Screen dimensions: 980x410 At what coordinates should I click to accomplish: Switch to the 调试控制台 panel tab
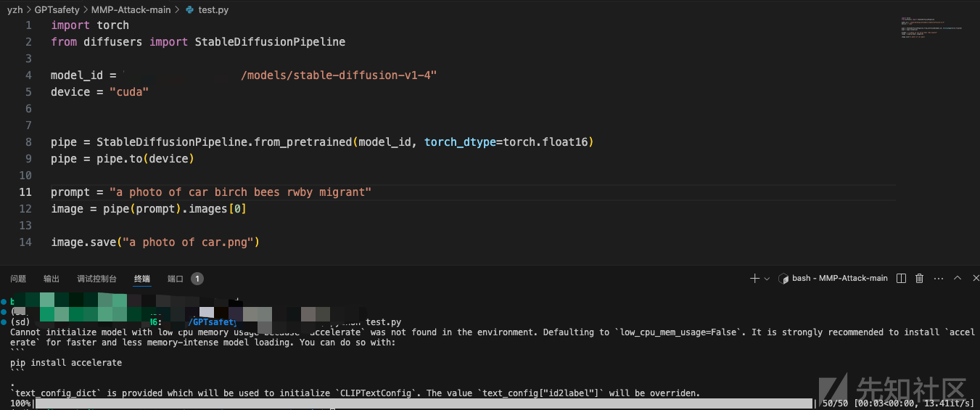(96, 279)
